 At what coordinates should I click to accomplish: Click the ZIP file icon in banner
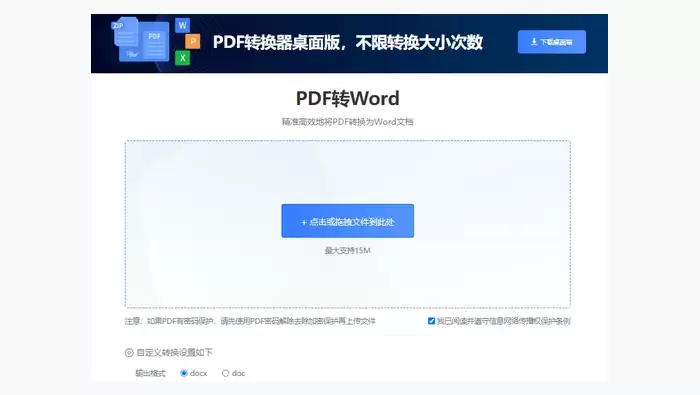coord(125,33)
